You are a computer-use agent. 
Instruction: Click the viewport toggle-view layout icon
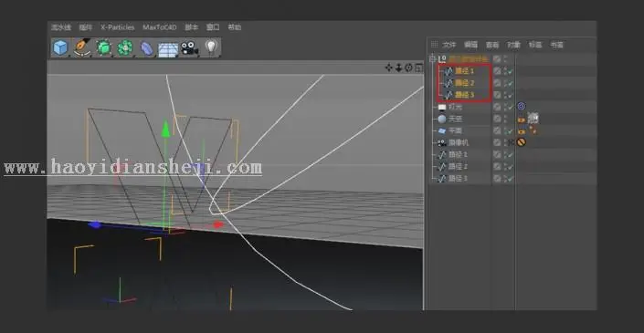point(418,68)
